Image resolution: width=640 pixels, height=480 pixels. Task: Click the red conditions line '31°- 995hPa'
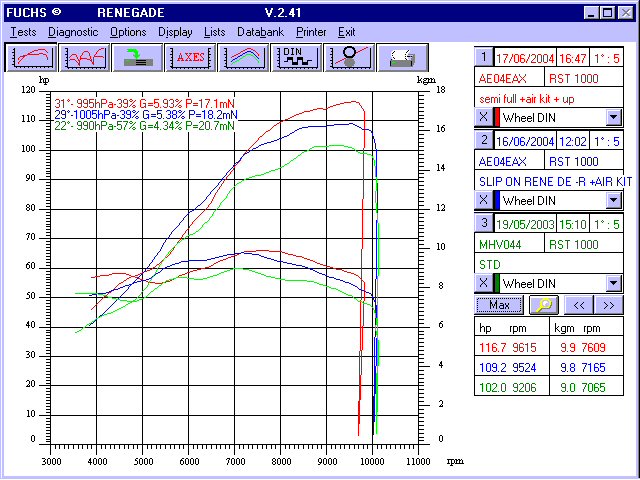tap(144, 104)
